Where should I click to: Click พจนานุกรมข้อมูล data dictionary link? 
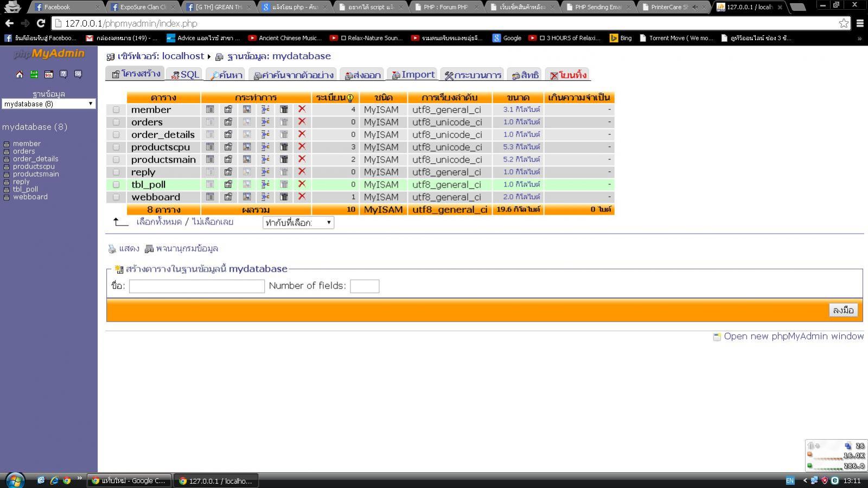pyautogui.click(x=187, y=248)
